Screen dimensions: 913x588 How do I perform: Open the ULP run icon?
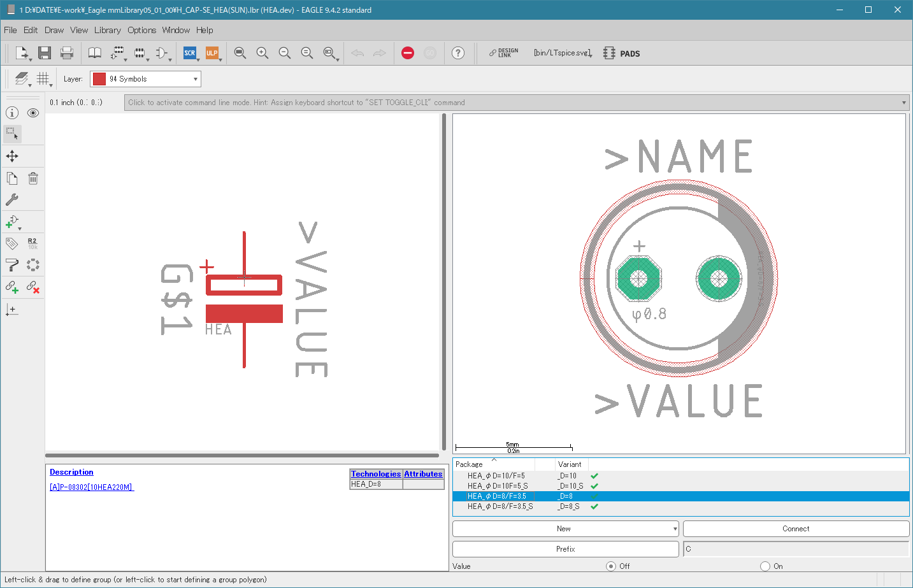click(x=212, y=53)
